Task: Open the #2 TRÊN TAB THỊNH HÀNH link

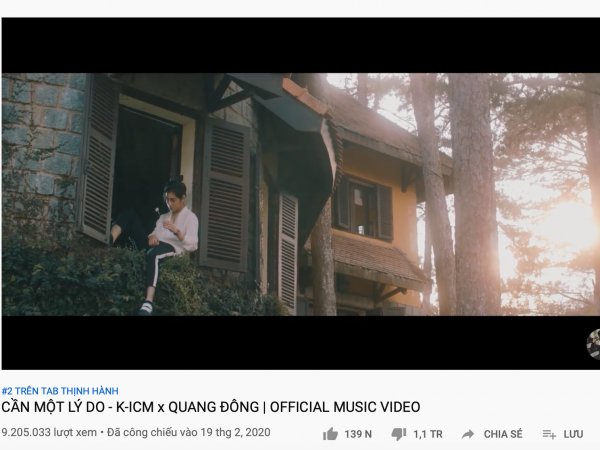Action: click(60, 391)
